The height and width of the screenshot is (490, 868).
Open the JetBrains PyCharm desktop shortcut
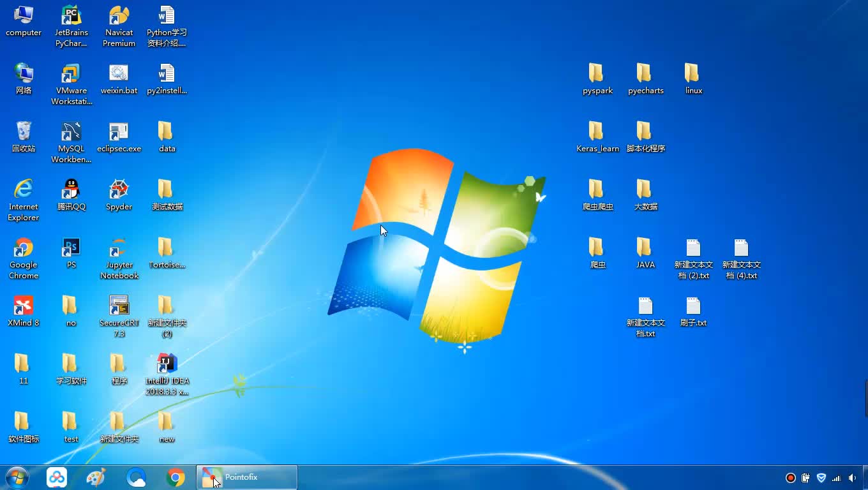pos(71,16)
